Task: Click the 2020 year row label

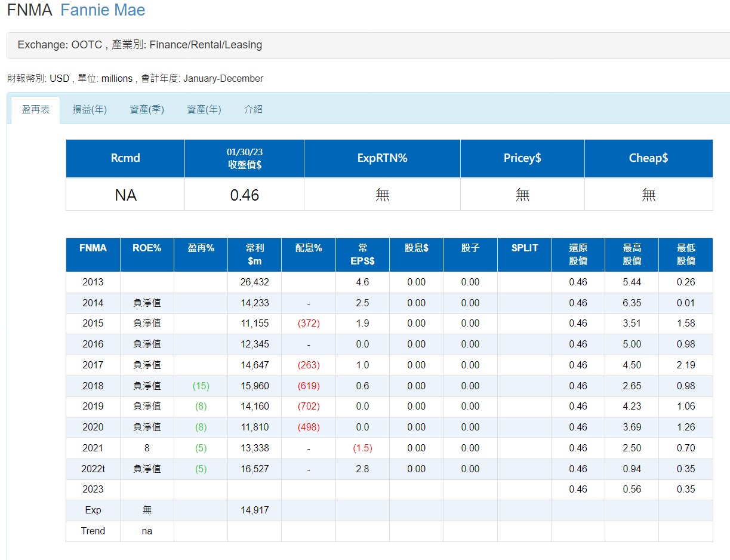Action: click(x=93, y=427)
